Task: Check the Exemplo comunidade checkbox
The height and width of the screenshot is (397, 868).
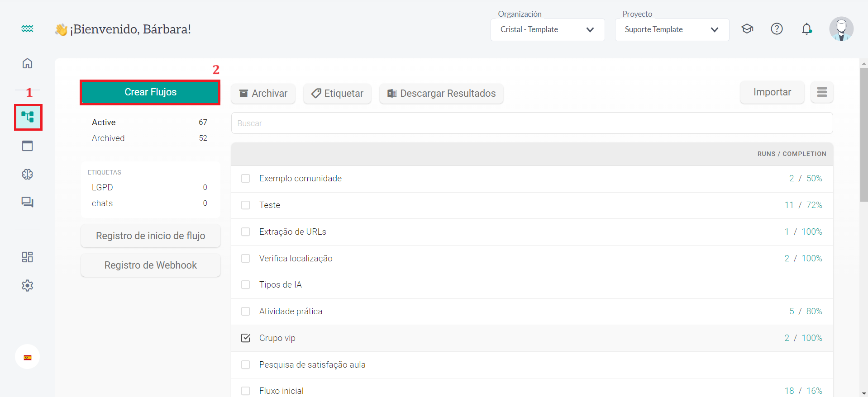Action: point(246,179)
